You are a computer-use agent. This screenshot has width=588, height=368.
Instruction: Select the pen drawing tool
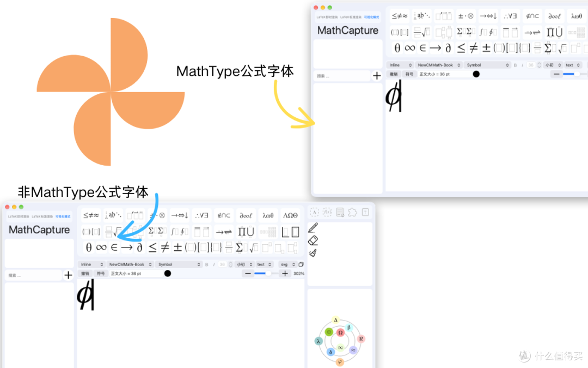313,227
